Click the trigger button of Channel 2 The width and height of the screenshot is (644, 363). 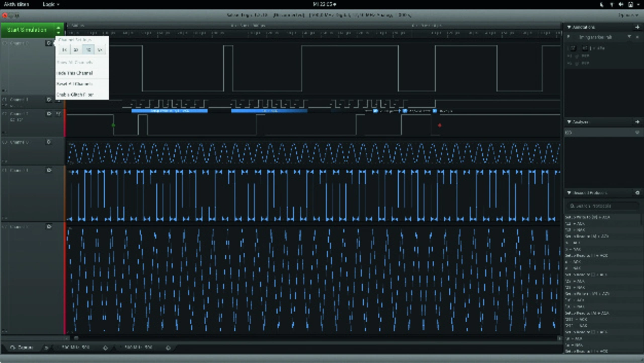coord(58,114)
